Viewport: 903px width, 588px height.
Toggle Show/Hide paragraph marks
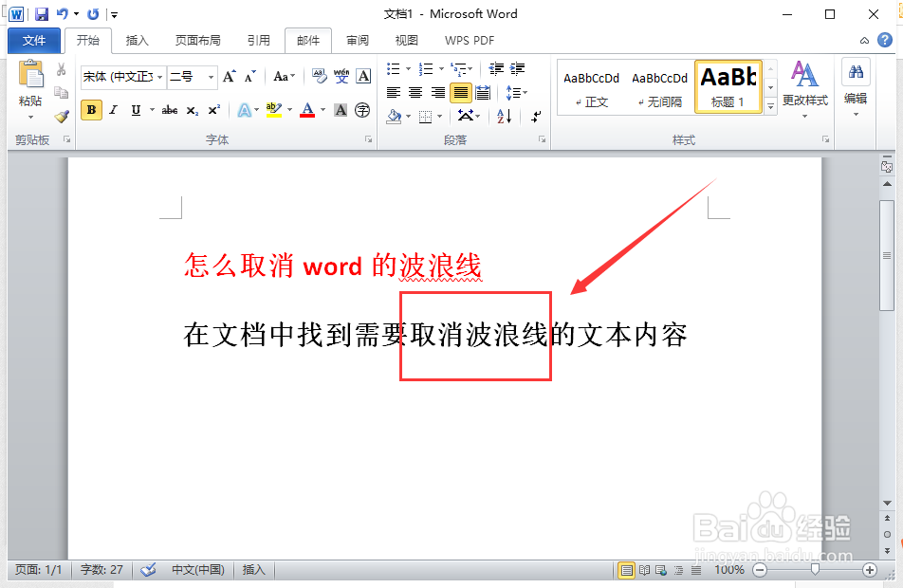[x=536, y=117]
